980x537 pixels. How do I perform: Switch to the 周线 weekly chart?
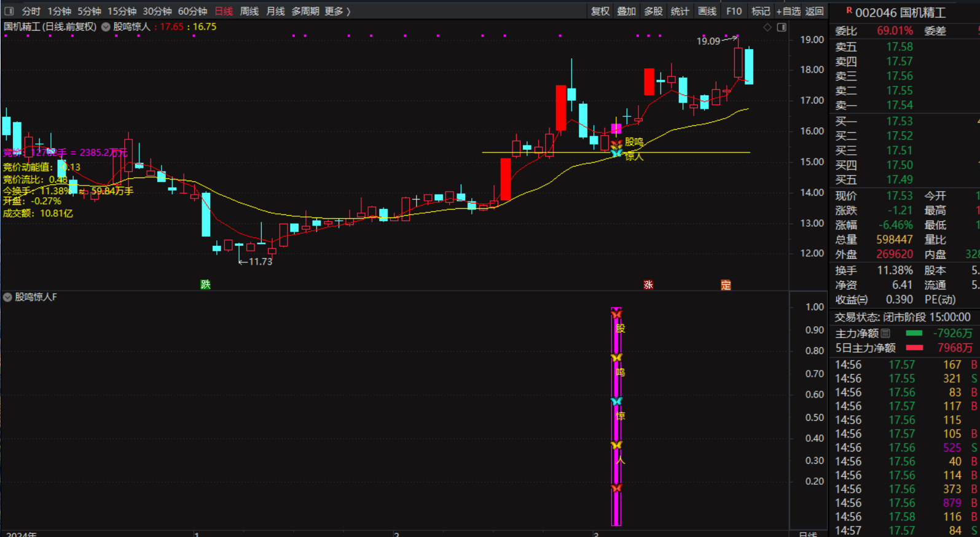(x=249, y=11)
